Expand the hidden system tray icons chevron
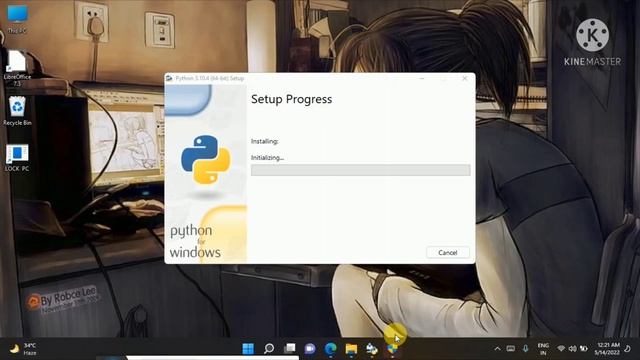Screen dimensions: 640x360 pos(497,349)
